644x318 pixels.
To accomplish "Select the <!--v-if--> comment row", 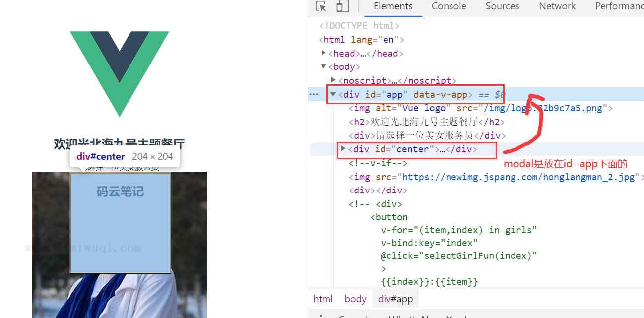I will coord(378,163).
